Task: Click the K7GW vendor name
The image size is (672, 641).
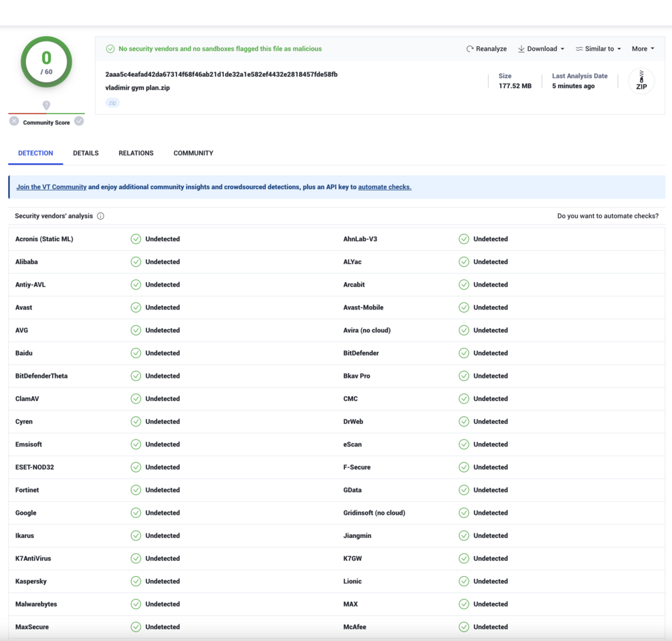Action: click(352, 559)
